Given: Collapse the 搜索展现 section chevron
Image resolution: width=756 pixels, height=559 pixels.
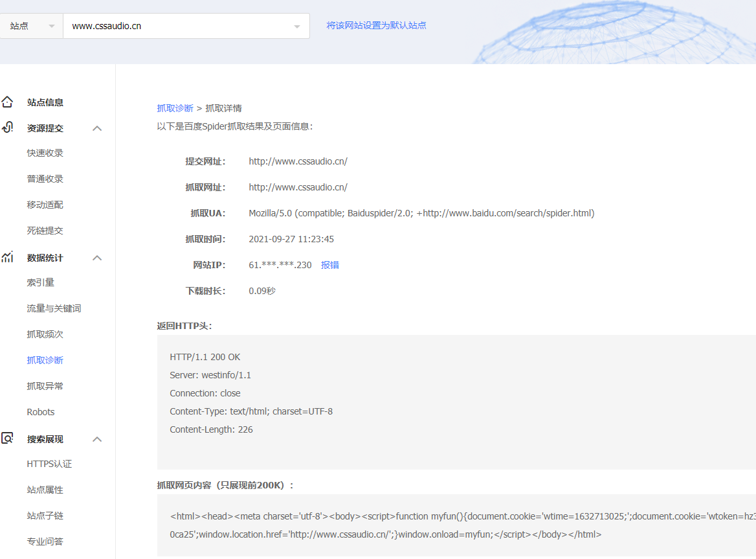Looking at the screenshot, I should pos(97,439).
